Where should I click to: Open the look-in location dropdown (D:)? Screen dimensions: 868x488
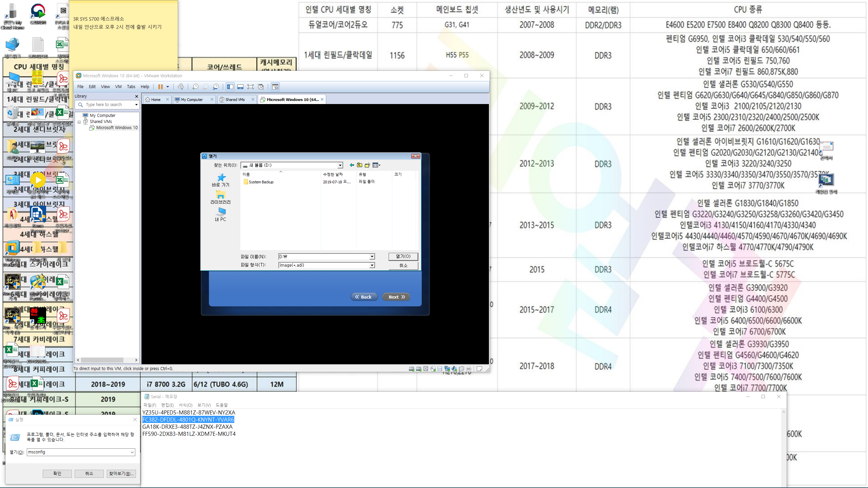[340, 165]
